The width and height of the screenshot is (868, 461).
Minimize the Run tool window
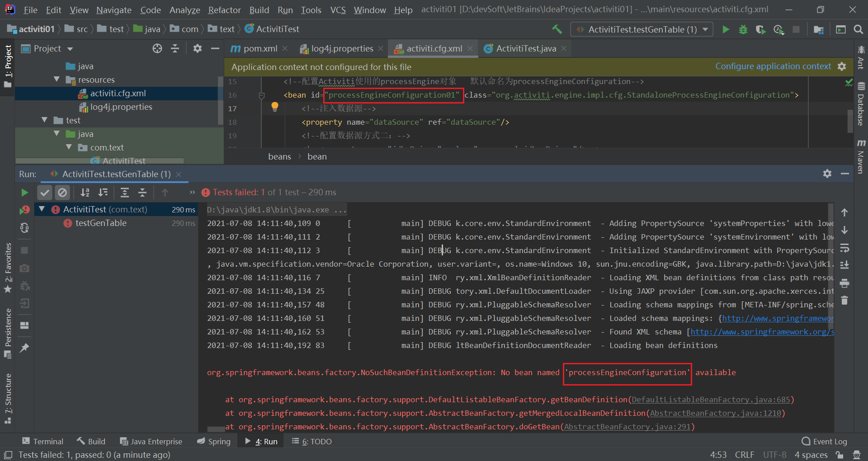(x=845, y=174)
